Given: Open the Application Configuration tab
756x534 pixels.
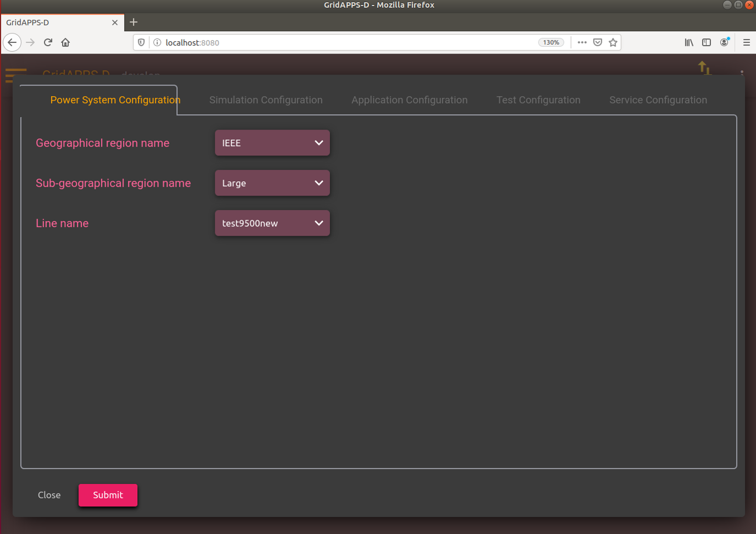Looking at the screenshot, I should [x=410, y=100].
